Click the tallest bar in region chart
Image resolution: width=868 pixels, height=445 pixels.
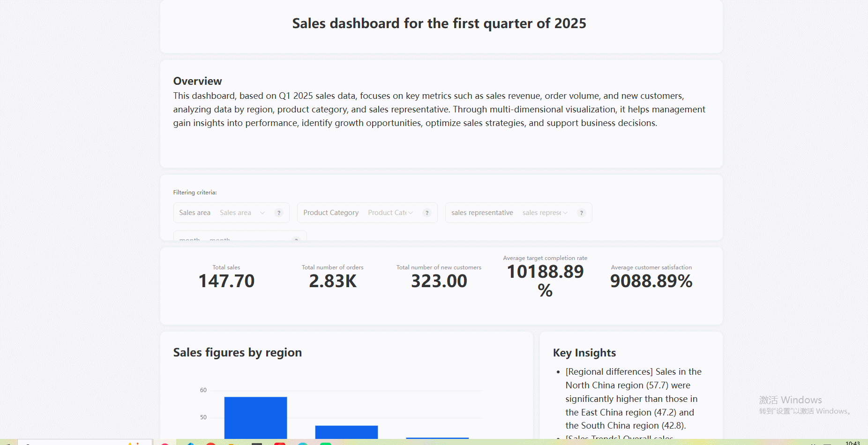point(255,417)
